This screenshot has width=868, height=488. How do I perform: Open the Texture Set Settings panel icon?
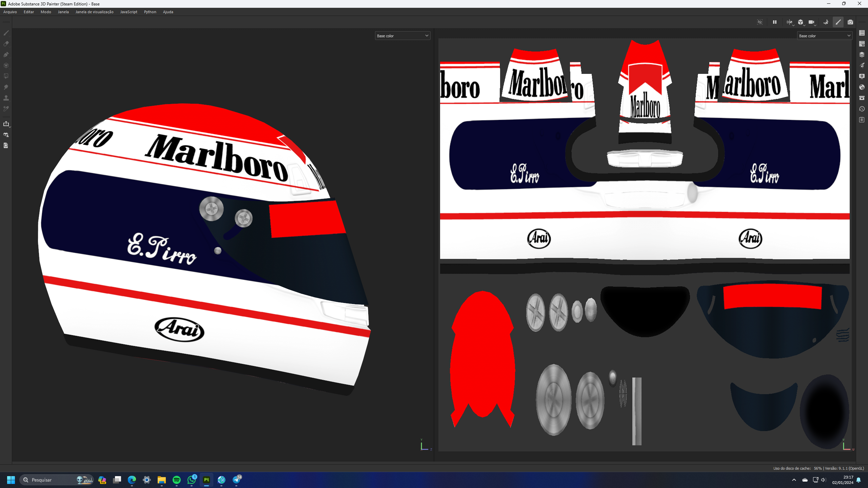[862, 44]
